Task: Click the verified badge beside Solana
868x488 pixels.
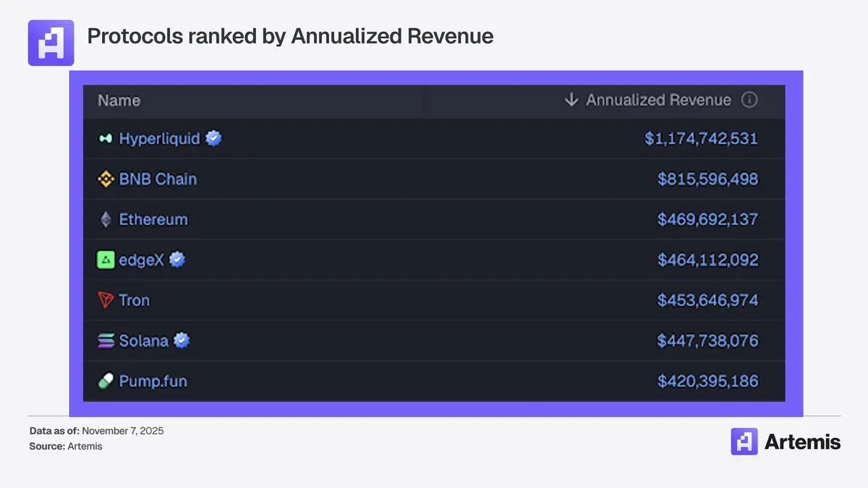Action: click(182, 341)
